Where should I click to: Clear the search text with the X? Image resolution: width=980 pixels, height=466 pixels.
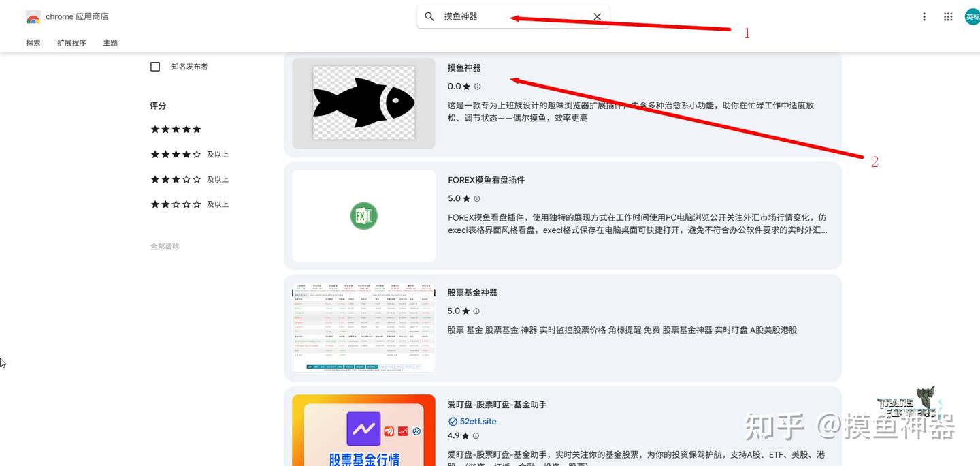597,16
